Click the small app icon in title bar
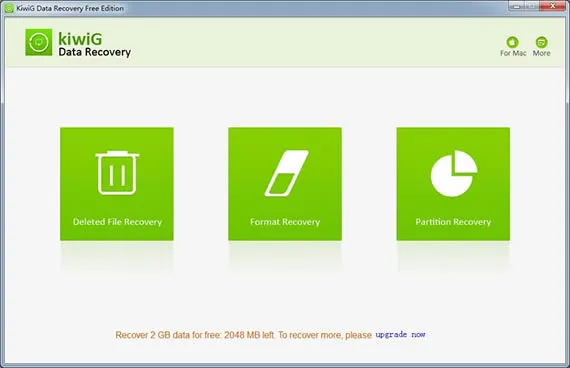 [9, 8]
